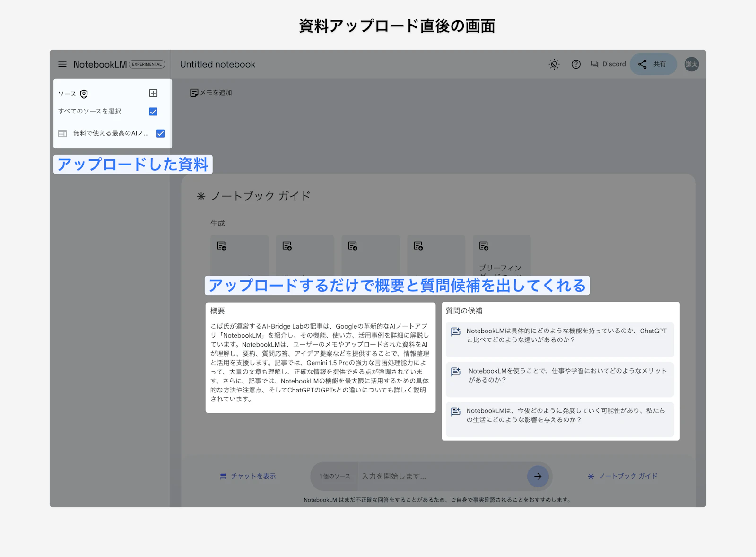Open the help question mark icon

coord(576,64)
